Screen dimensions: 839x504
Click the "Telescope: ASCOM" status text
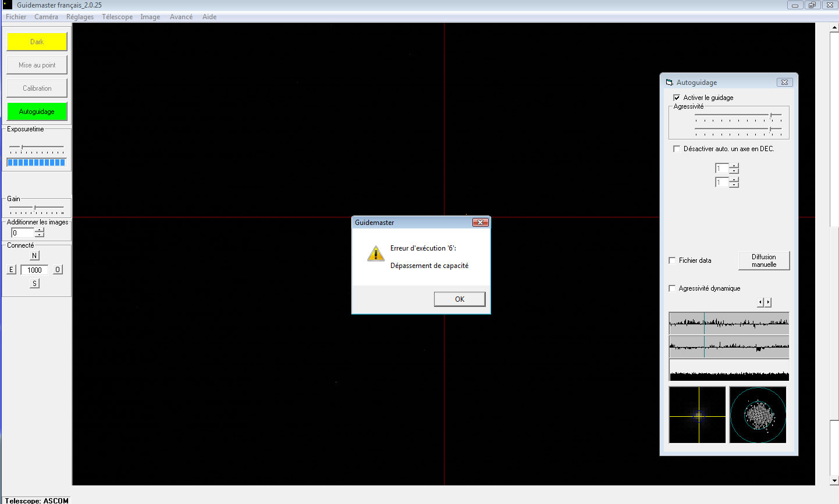tap(37, 501)
